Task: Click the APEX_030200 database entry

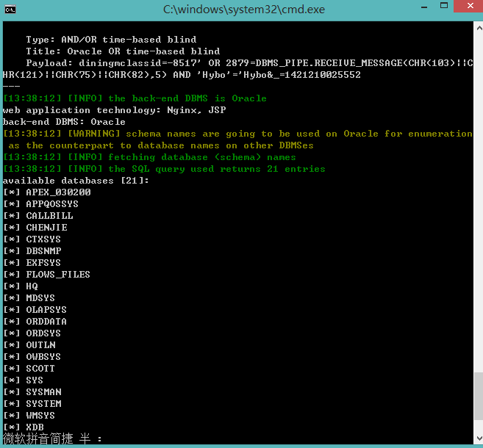Action: (x=47, y=192)
